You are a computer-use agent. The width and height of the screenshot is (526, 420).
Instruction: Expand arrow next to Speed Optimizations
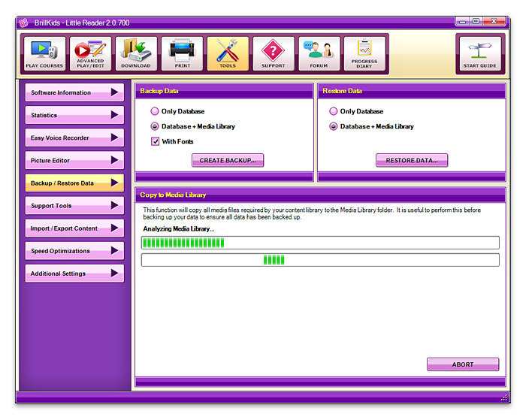click(x=115, y=251)
